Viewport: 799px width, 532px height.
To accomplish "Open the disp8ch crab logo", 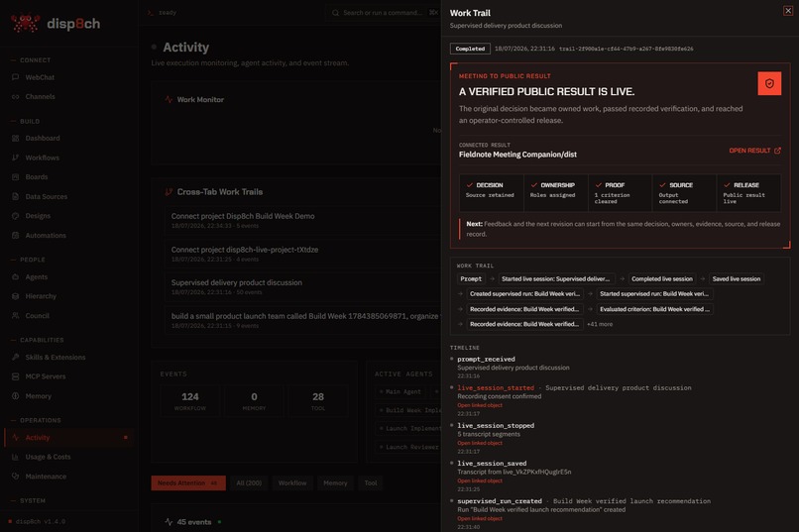I will (x=25, y=24).
